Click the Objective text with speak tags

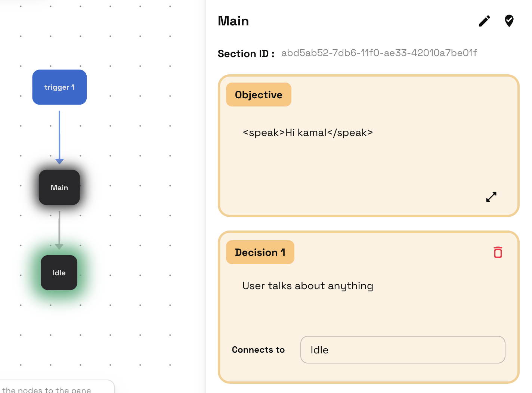pyautogui.click(x=307, y=133)
